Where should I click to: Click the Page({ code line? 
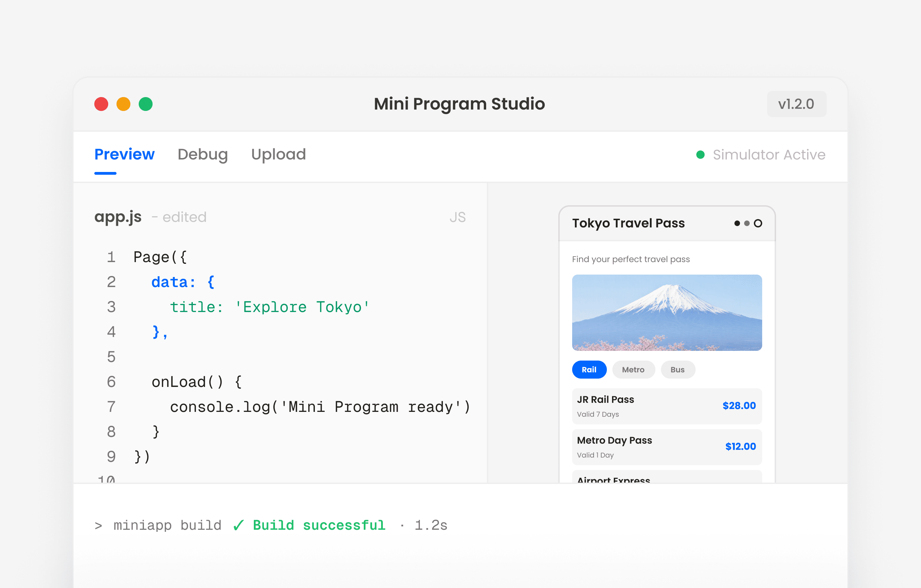(160, 257)
